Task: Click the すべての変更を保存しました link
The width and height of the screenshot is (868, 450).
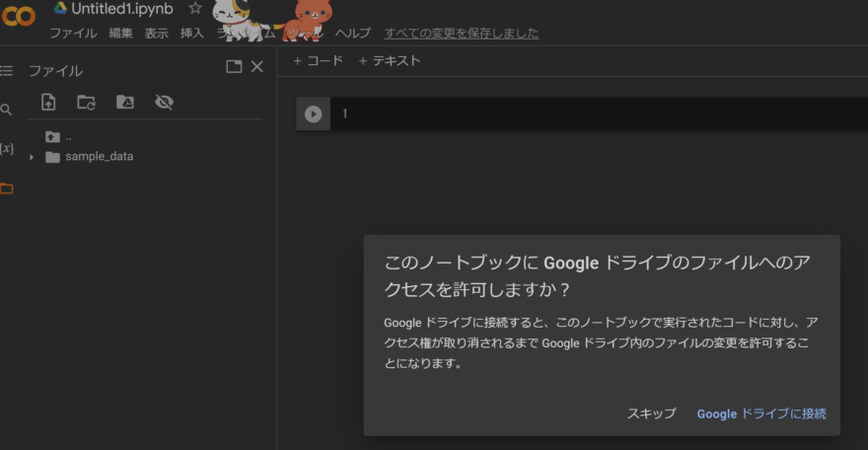Action: [x=462, y=34]
